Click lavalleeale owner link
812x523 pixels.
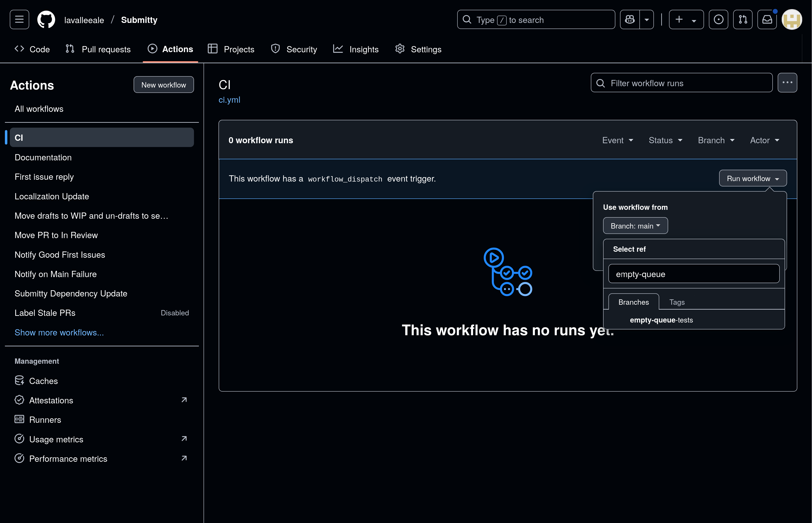84,20
